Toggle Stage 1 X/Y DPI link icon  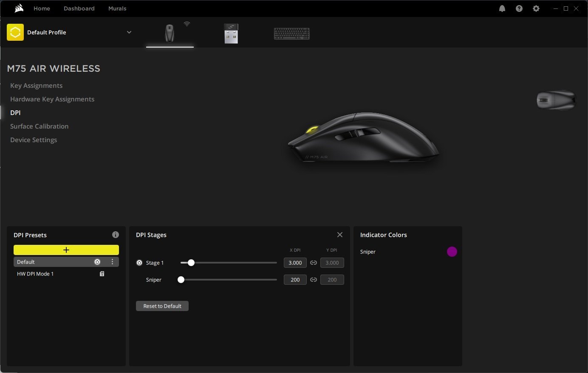314,263
